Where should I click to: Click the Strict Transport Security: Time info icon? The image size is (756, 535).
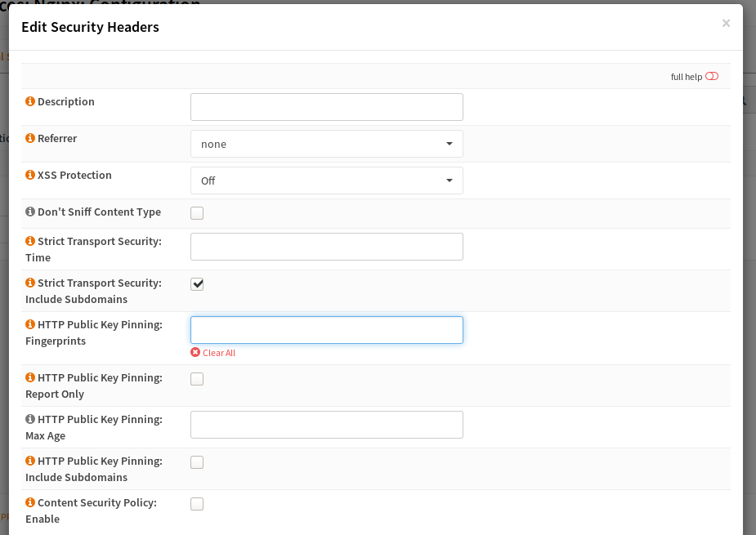pyautogui.click(x=30, y=241)
